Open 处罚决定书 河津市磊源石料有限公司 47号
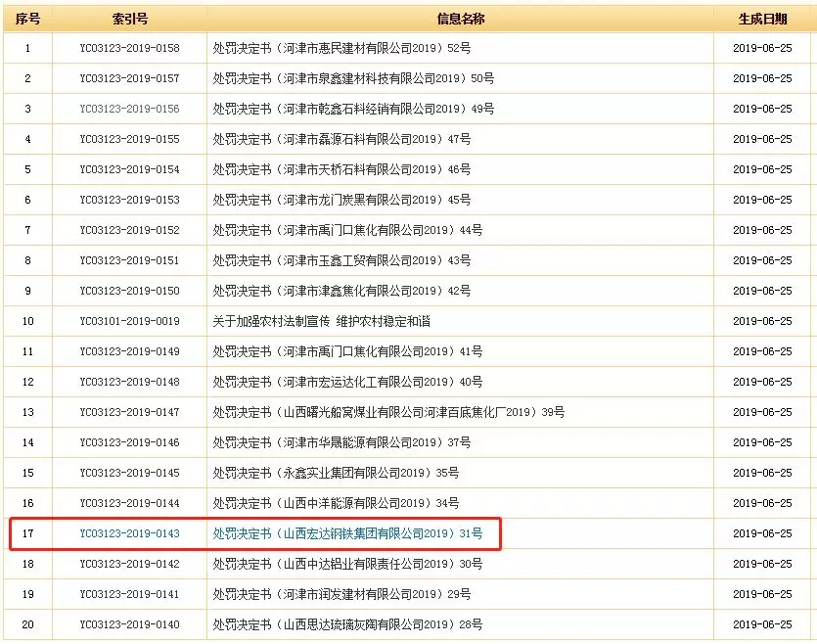817x644 pixels. pos(341,139)
